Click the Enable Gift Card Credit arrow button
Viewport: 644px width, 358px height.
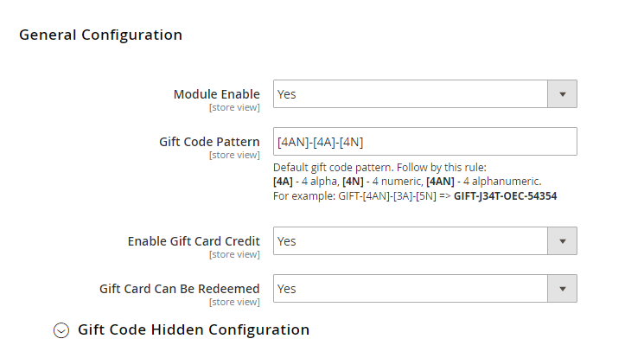(x=562, y=241)
